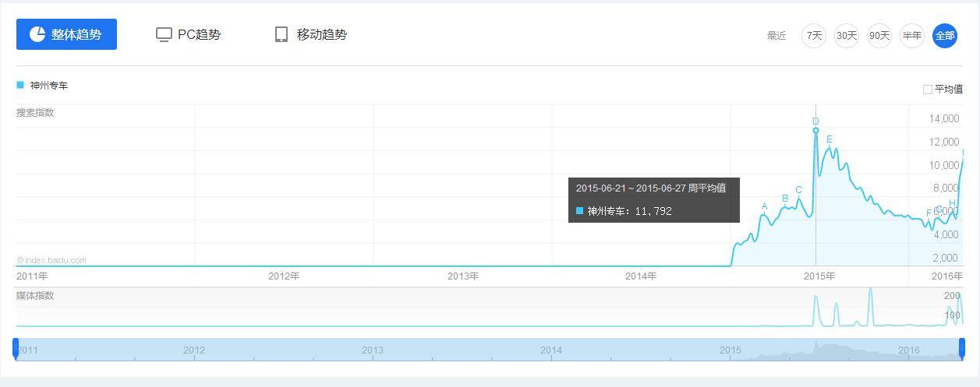Click the phone icon beside 移动趋势
The height and width of the screenshot is (387, 980).
tap(281, 34)
